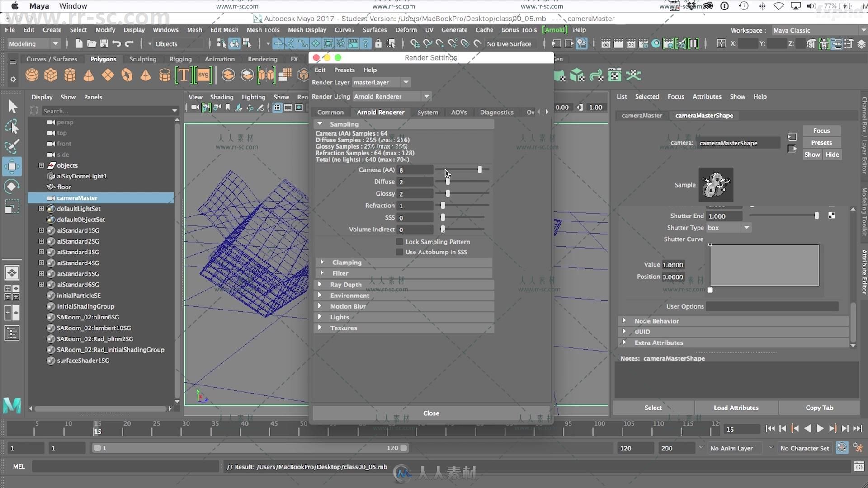Click the new scene file icon
The image size is (868, 488).
pyautogui.click(x=79, y=44)
